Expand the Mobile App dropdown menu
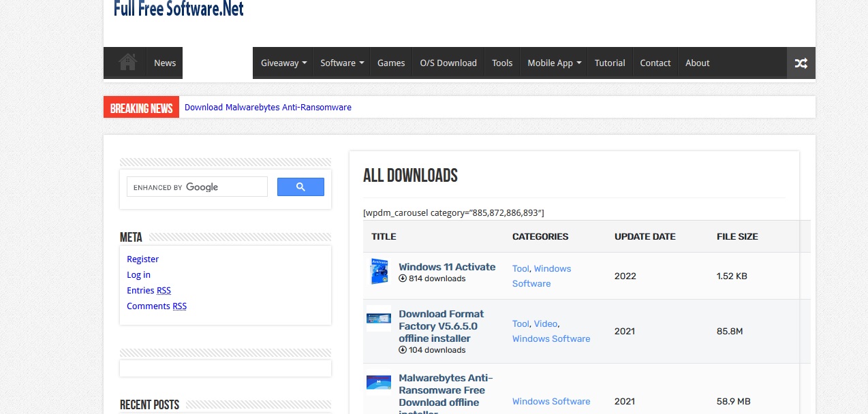The height and width of the screenshot is (414, 868). [554, 63]
